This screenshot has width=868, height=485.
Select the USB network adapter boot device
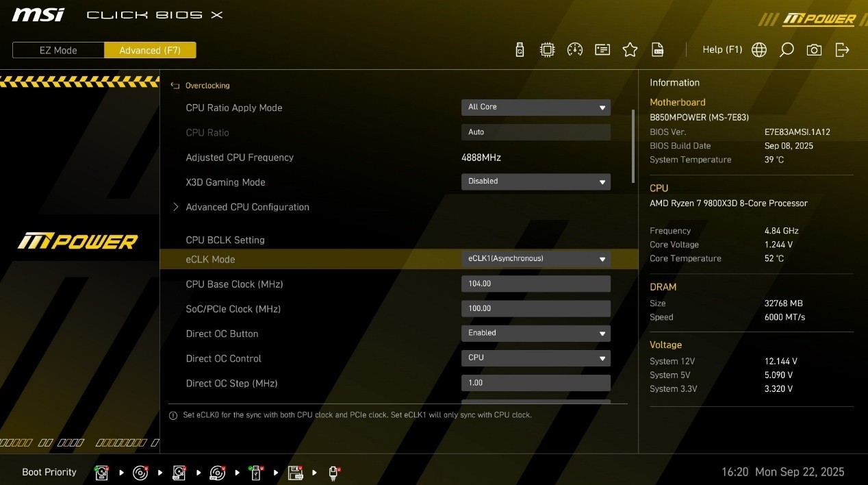(x=334, y=472)
